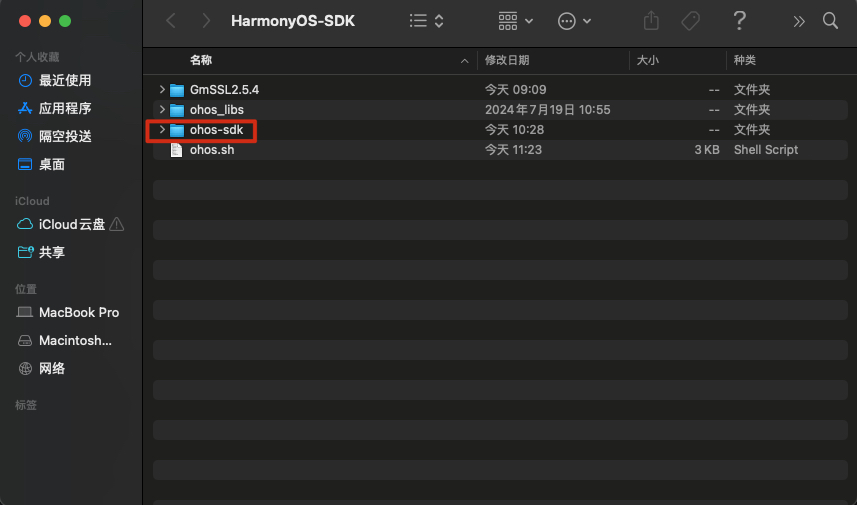Sort by the 修改日期 column header
Image resolution: width=857 pixels, height=505 pixels.
(x=507, y=60)
